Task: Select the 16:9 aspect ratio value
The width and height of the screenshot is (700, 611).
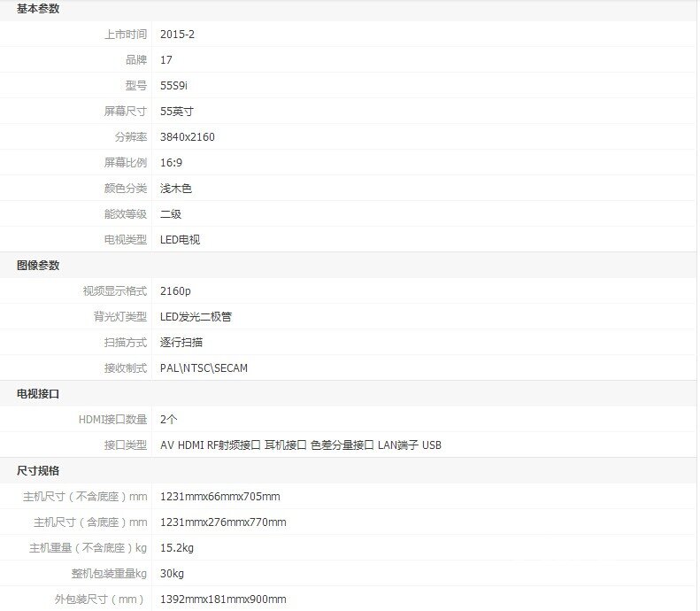Action: pos(172,163)
